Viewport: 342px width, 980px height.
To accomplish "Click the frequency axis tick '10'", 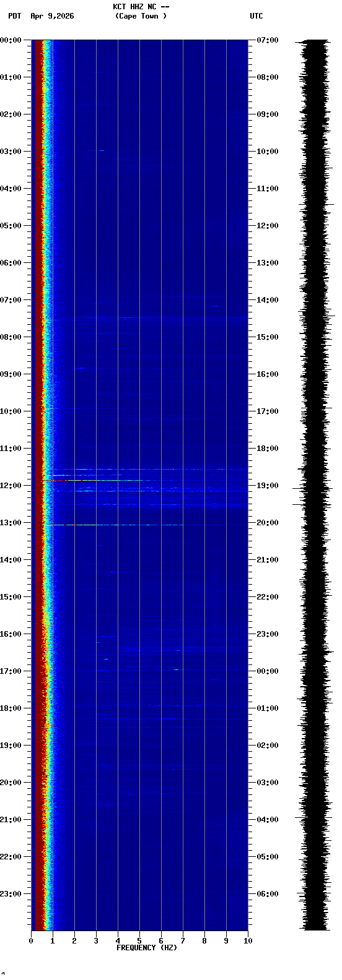I will click(x=248, y=941).
